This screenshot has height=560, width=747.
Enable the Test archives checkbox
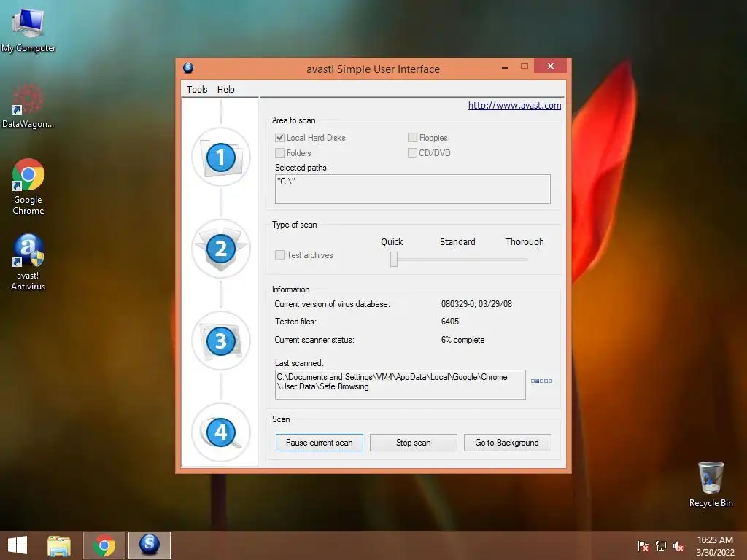coord(279,254)
